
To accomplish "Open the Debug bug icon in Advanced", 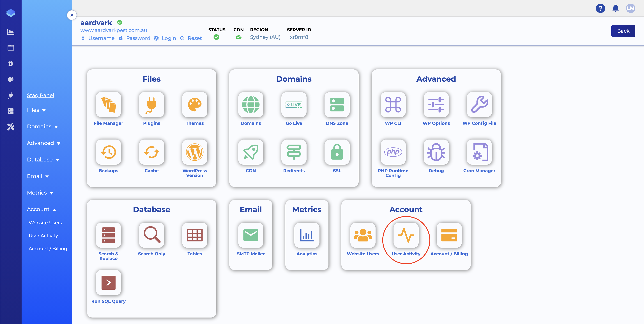I will 436,152.
